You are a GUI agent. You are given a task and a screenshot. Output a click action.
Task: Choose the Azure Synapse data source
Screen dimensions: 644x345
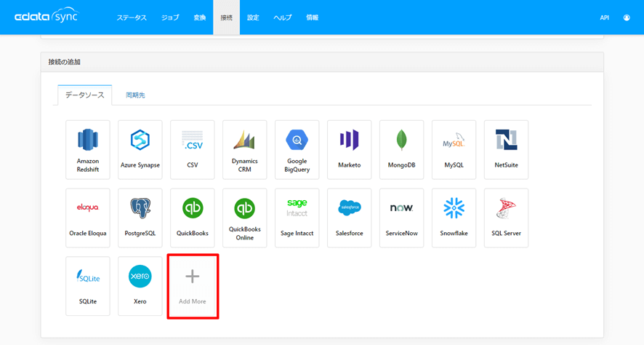(x=140, y=150)
